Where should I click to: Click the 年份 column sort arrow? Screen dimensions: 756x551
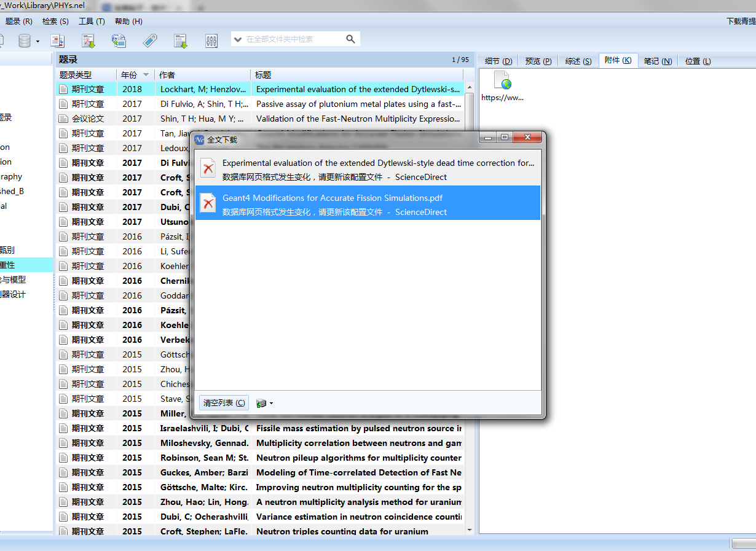(146, 75)
